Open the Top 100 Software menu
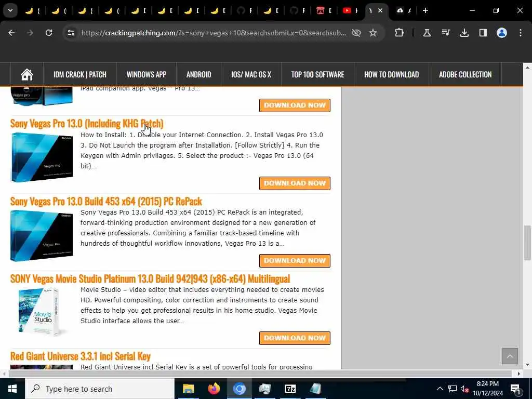 pyautogui.click(x=317, y=74)
